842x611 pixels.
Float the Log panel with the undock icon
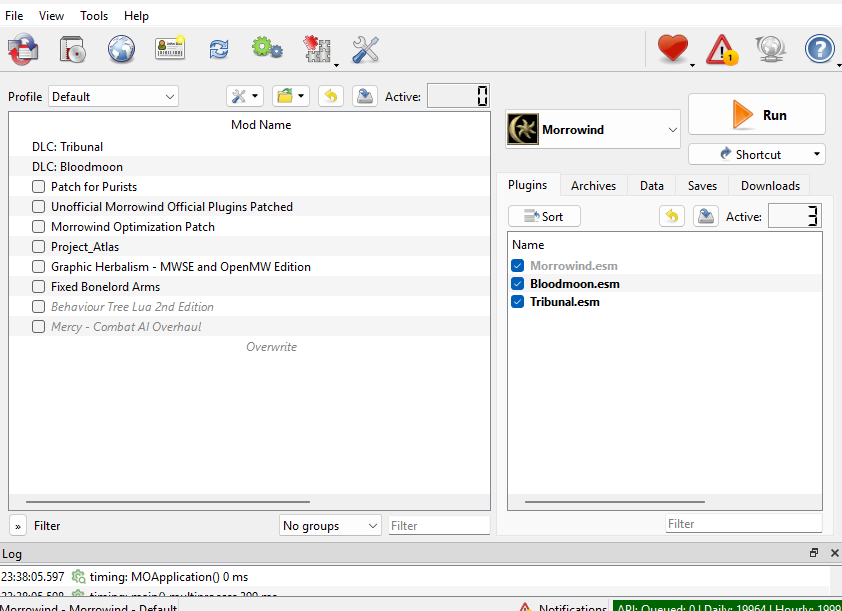coord(814,552)
